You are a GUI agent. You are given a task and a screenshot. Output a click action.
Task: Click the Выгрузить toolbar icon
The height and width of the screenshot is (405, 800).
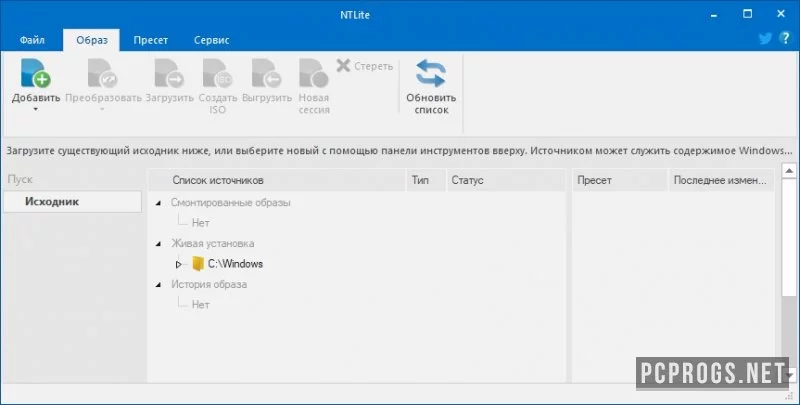point(266,73)
